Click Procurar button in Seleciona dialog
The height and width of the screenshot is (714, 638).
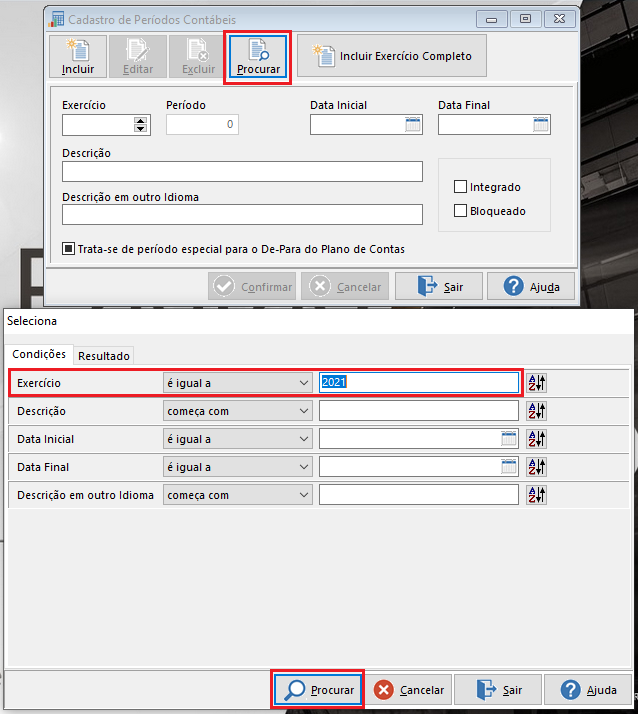point(317,690)
